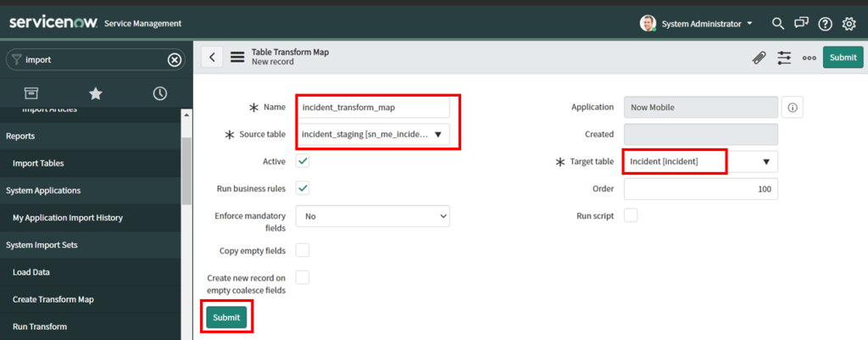Show favorites star tab
This screenshot has height=340, width=868.
(x=96, y=93)
